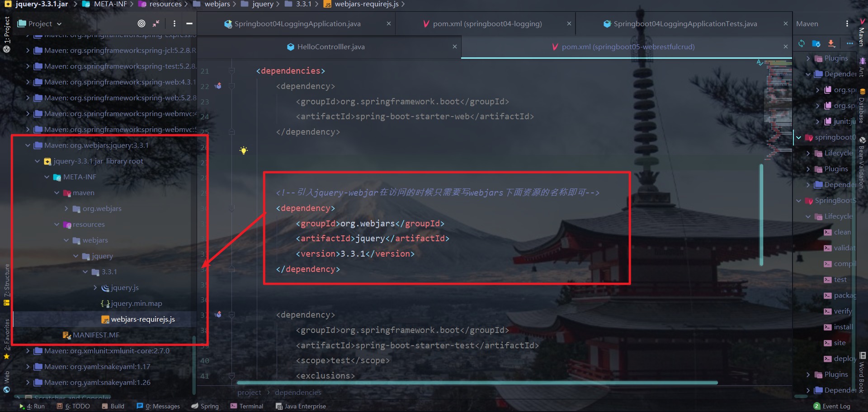Open the Project view dropdown
The image size is (868, 412).
click(39, 23)
